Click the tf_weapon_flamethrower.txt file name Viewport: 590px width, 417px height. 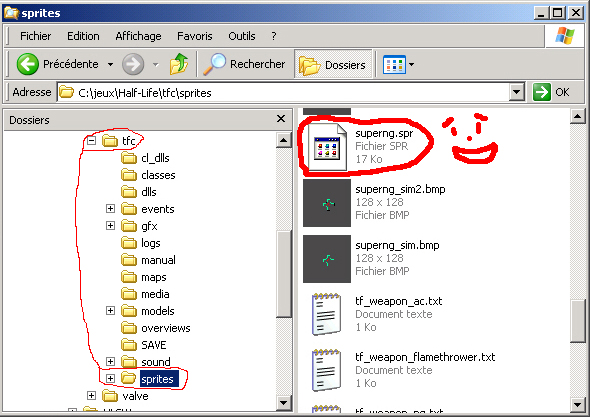coord(425,357)
